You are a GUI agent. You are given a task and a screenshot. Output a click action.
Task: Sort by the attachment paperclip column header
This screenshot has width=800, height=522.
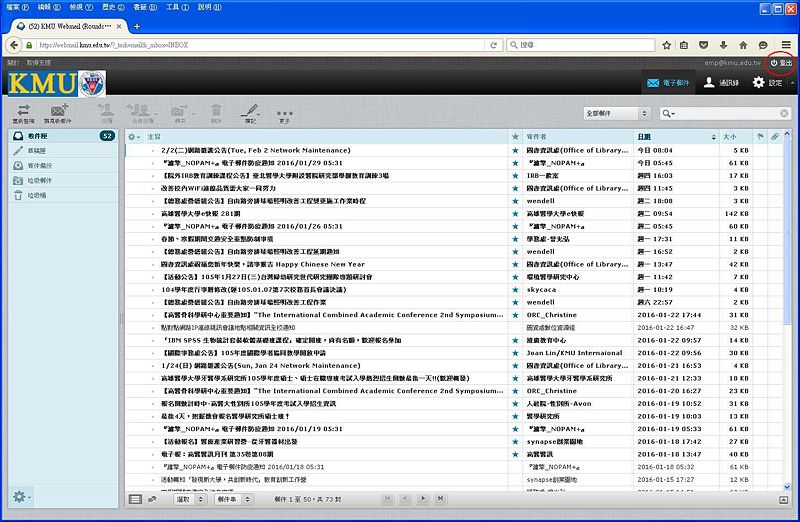point(774,136)
